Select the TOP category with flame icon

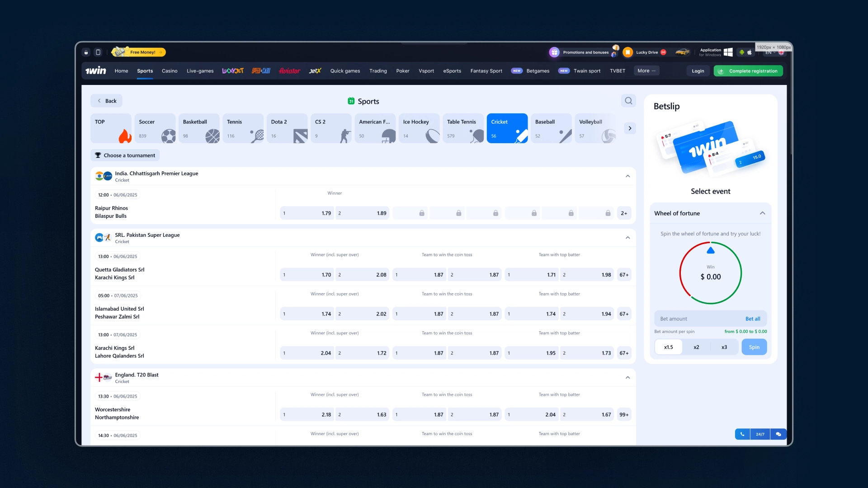click(x=111, y=128)
